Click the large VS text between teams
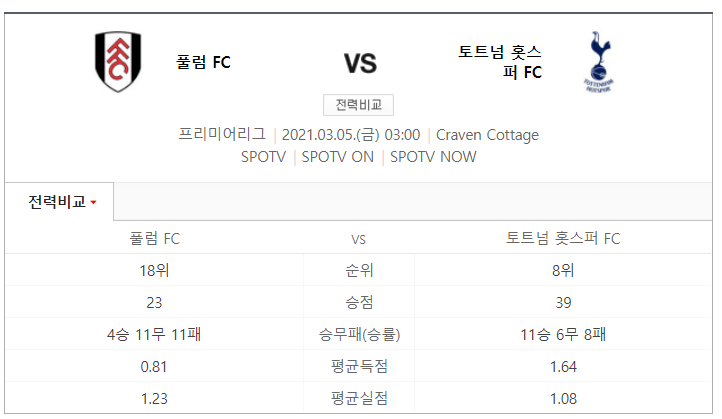Screen dimensions: 722x419 (360, 64)
